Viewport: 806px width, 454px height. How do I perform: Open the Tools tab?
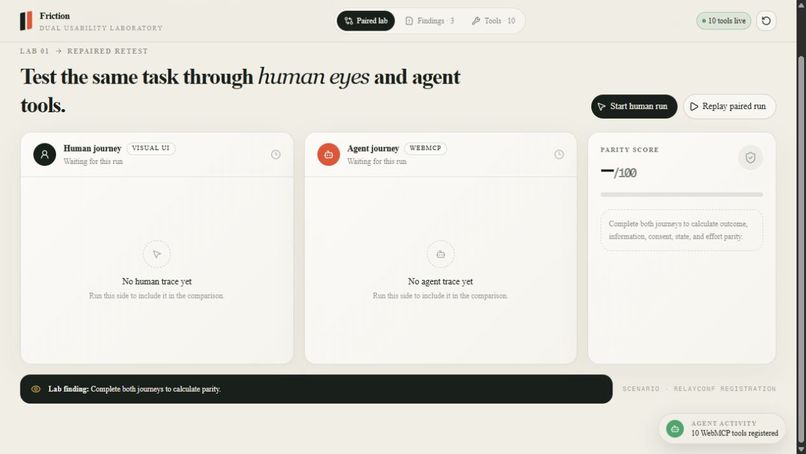(493, 21)
